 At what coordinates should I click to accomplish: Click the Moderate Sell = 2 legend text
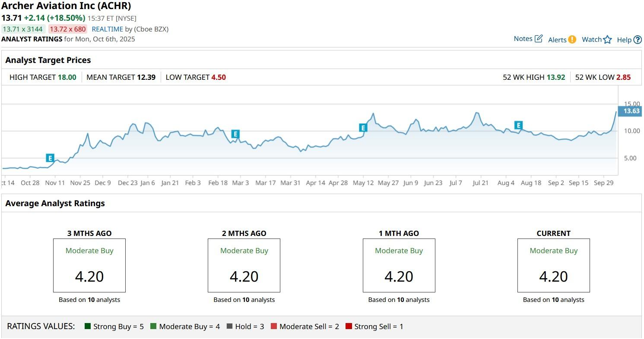(x=309, y=326)
